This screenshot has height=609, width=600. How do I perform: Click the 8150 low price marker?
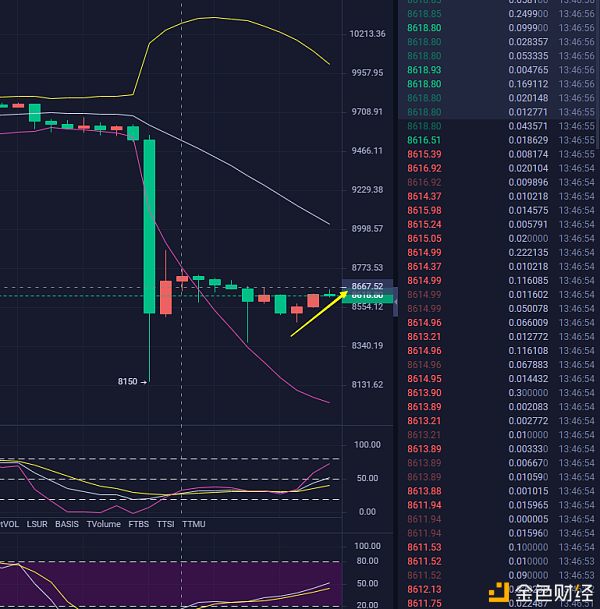click(x=132, y=381)
